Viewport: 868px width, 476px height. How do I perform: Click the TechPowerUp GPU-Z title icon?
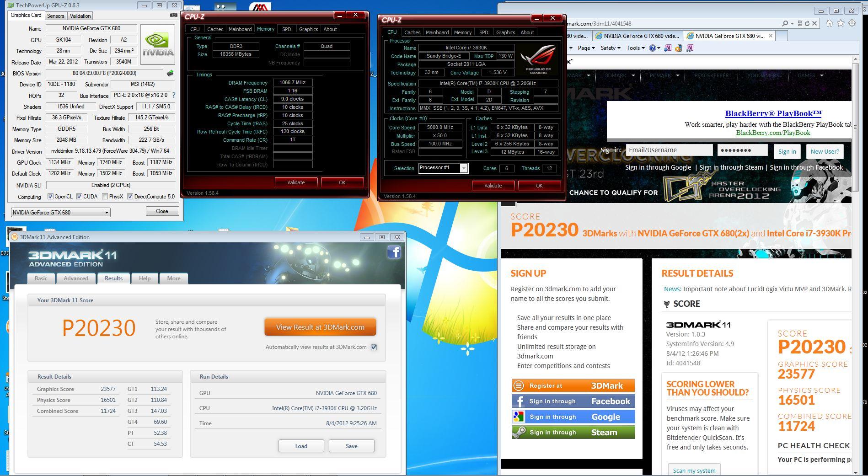click(x=11, y=5)
